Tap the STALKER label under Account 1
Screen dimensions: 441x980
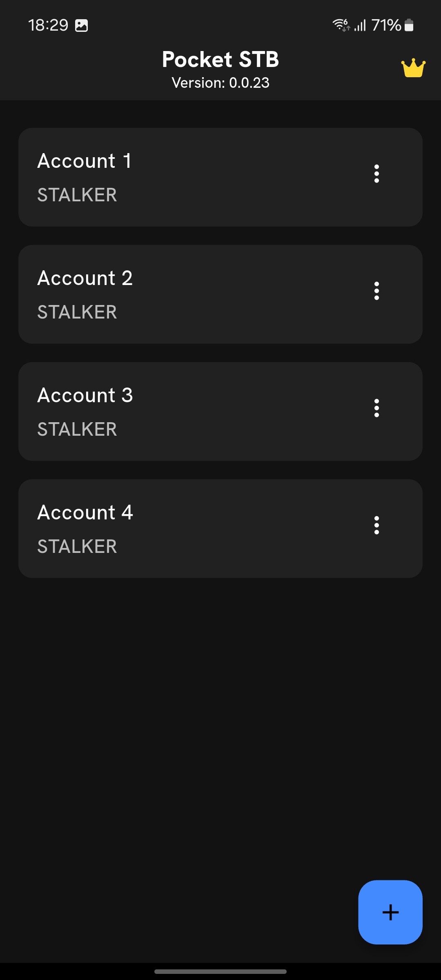point(77,195)
